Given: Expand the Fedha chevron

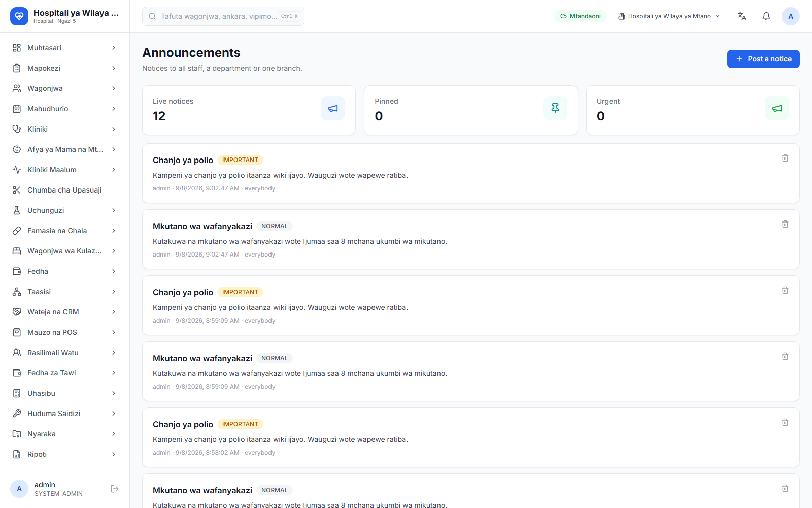Looking at the screenshot, I should tap(114, 271).
